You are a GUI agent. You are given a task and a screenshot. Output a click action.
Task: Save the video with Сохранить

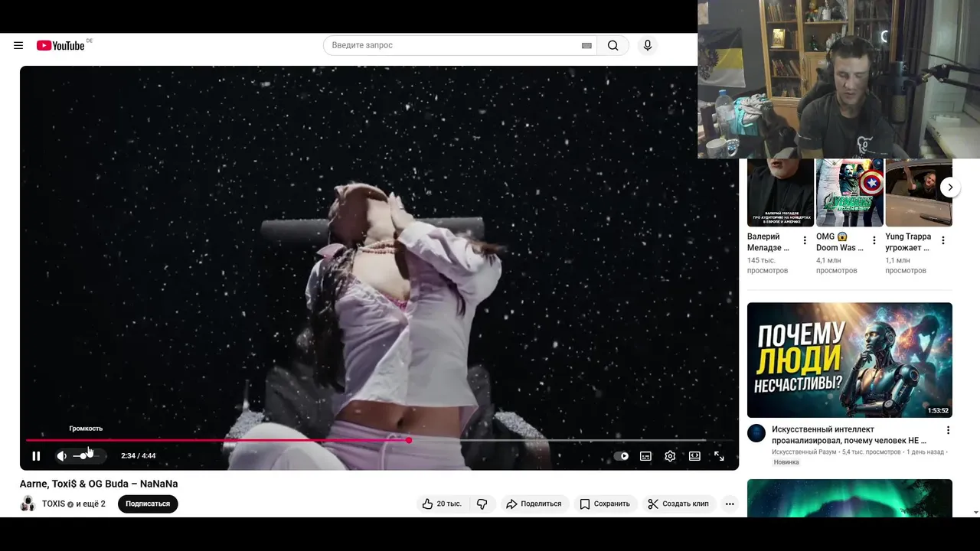[x=605, y=504]
